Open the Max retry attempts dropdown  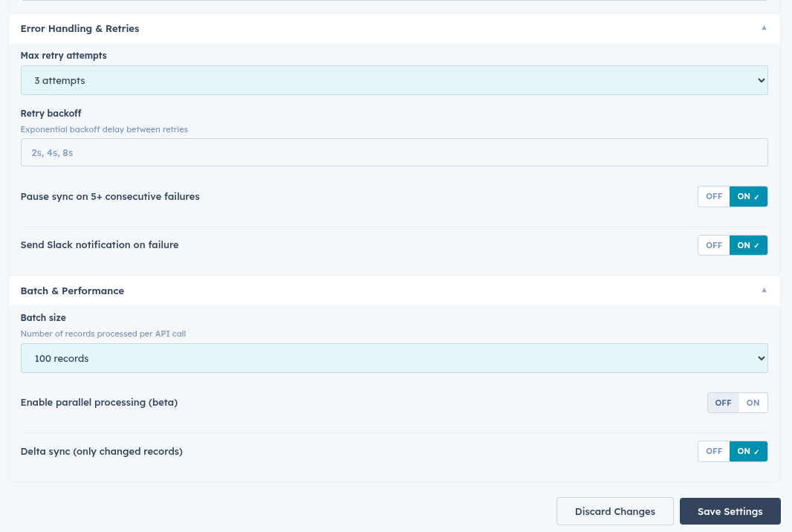(x=394, y=80)
